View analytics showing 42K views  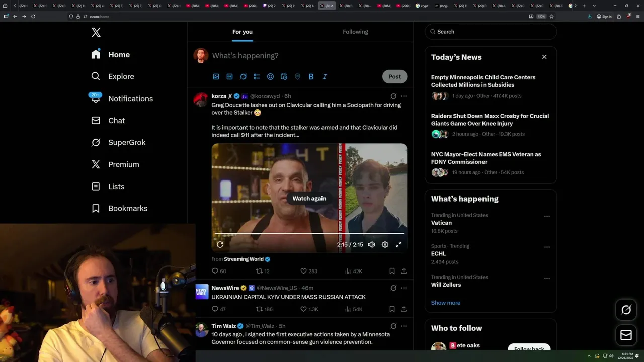click(353, 271)
